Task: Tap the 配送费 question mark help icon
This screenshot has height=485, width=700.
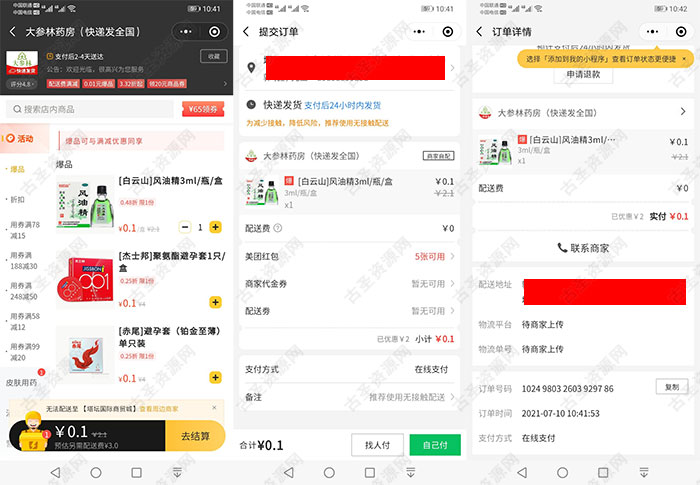Action: coord(278,228)
